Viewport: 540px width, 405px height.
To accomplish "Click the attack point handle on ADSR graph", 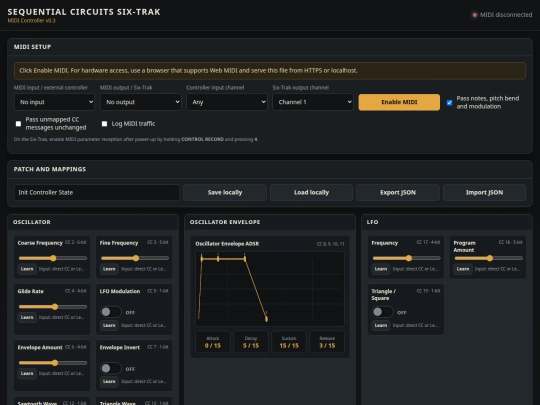I will [201, 258].
